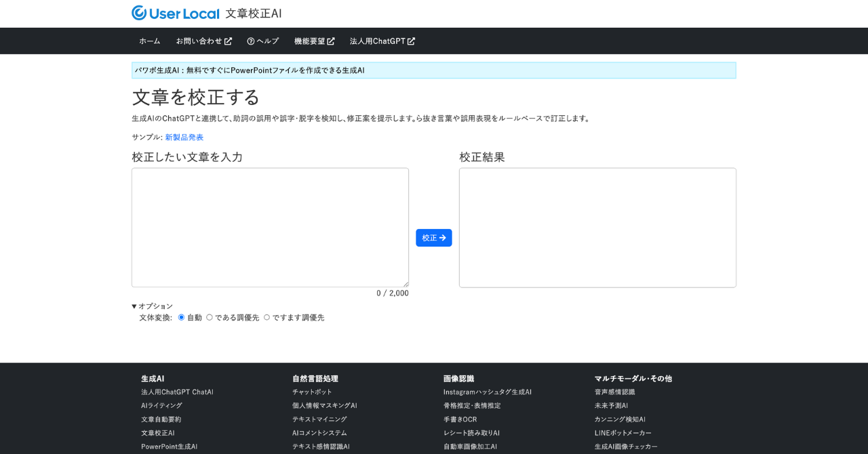Viewport: 868px width, 454px height.
Task: Select the である調優先 radio option
Action: pos(210,317)
